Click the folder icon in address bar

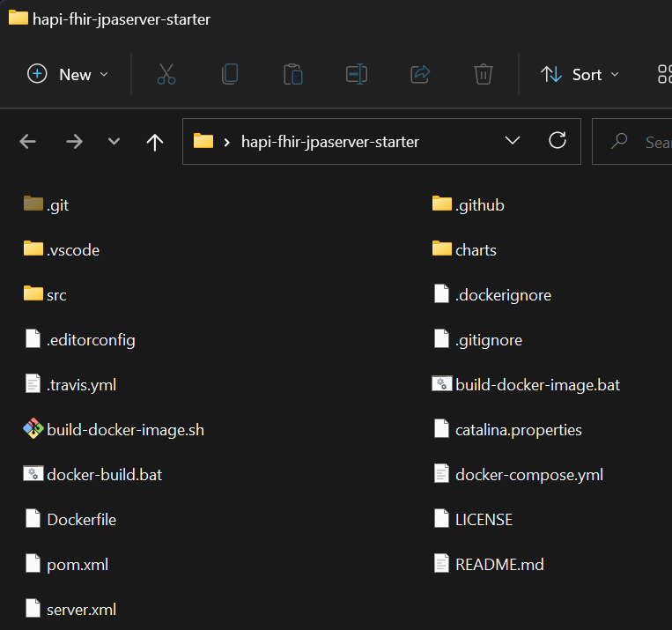[x=203, y=141]
